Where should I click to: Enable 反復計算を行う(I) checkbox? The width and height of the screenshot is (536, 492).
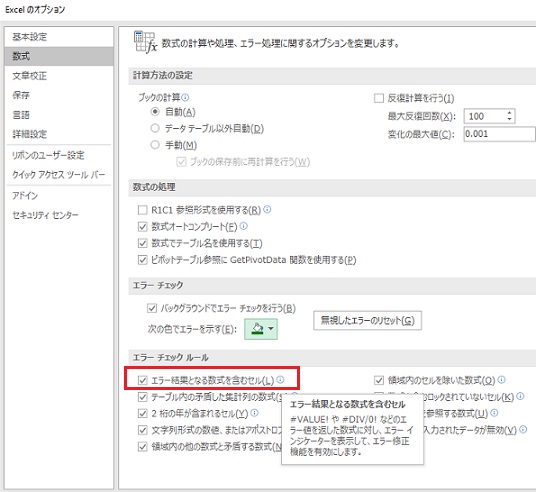click(x=379, y=98)
